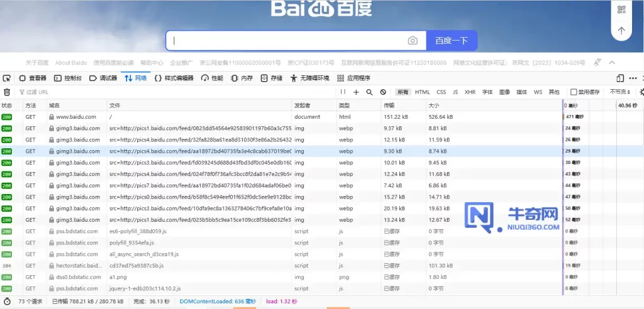Open the 使用百度前必读 footer link

(114, 63)
